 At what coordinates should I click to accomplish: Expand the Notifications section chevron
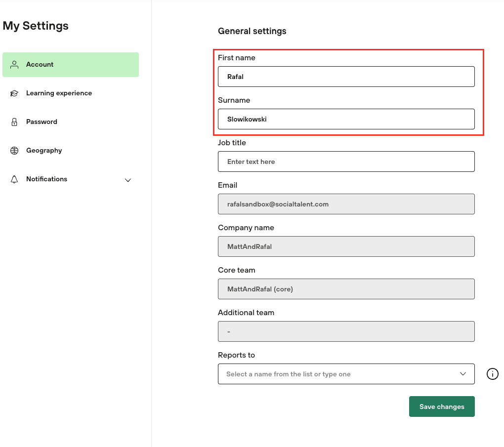[x=128, y=180]
